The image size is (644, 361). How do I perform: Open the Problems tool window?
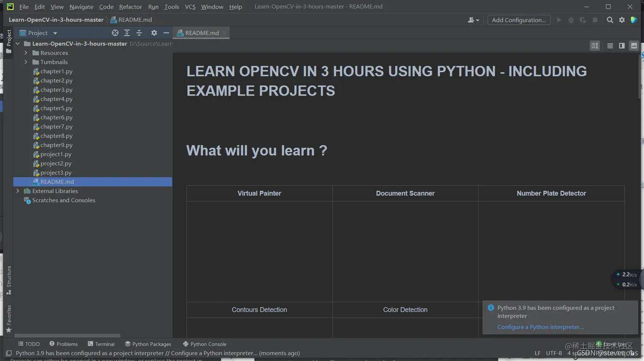(63, 344)
